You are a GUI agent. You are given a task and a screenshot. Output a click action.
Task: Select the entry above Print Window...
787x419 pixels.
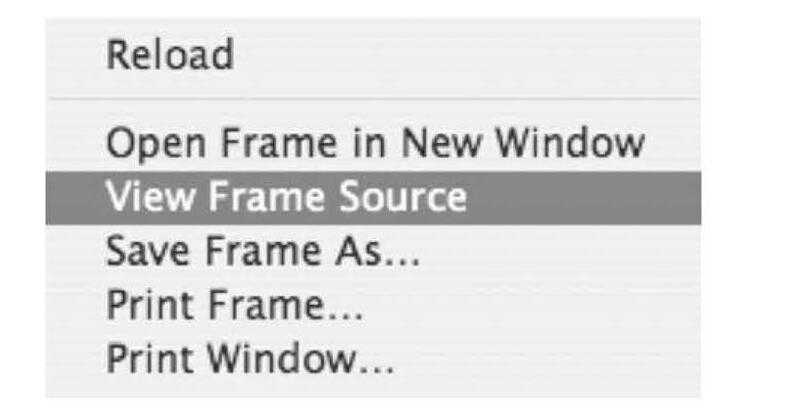click(x=235, y=304)
